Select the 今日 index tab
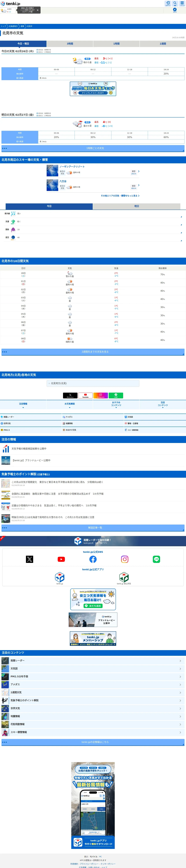The width and height of the screenshot is (186, 868). point(49,206)
